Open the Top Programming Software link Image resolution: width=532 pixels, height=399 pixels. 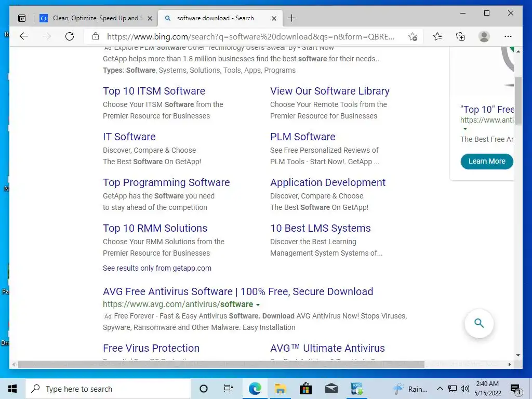166,182
